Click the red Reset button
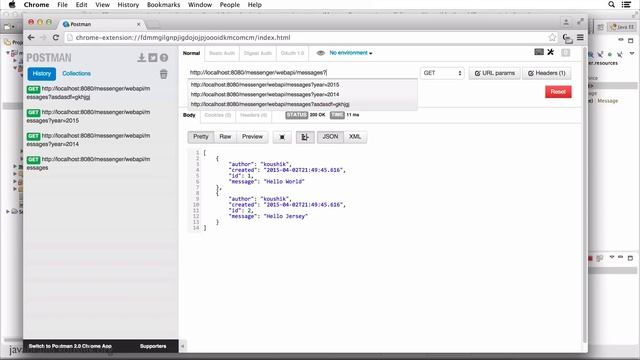The image size is (640, 360). (x=558, y=91)
